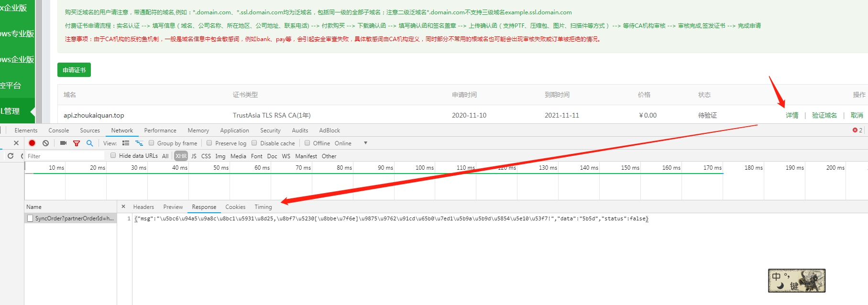Open the Sources tab
This screenshot has width=868, height=305.
[x=90, y=130]
